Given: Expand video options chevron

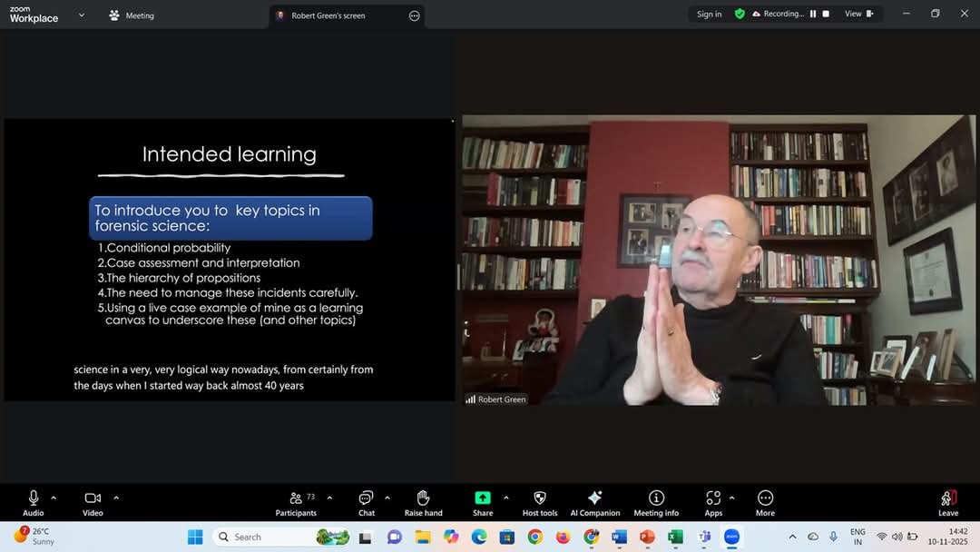Looking at the screenshot, I should [x=116, y=498].
